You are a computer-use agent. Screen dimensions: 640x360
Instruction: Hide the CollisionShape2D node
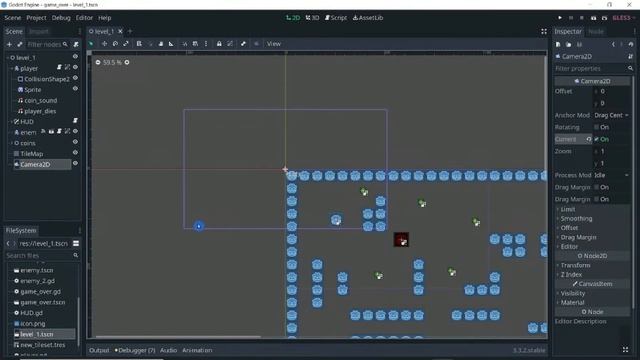pos(75,78)
